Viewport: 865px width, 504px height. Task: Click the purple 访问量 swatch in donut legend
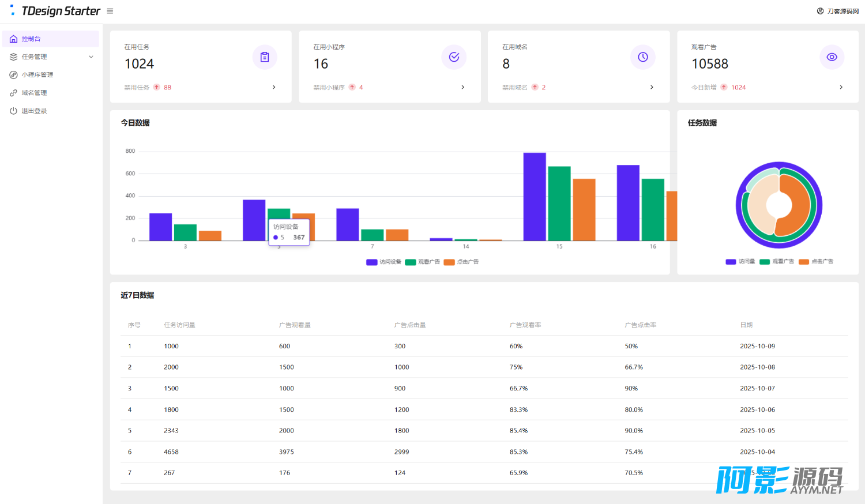(731, 262)
